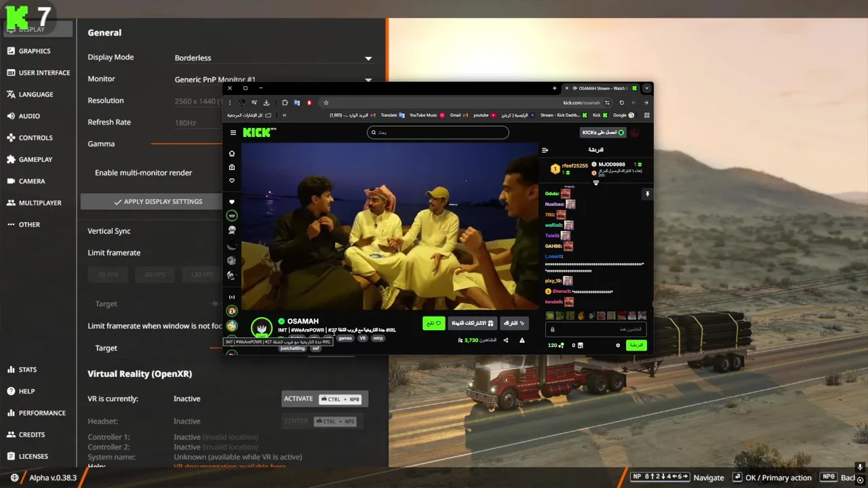This screenshot has height=488, width=868.
Task: Click the pinned message pin icon
Action: [647, 194]
